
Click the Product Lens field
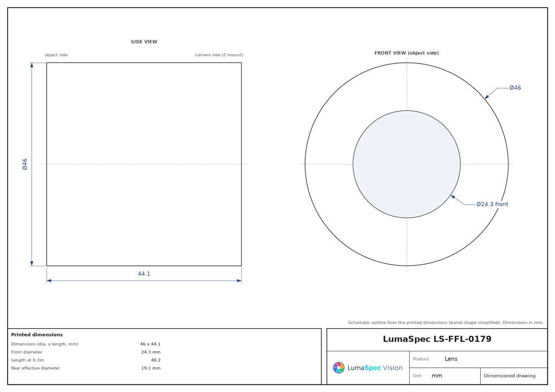click(478, 359)
